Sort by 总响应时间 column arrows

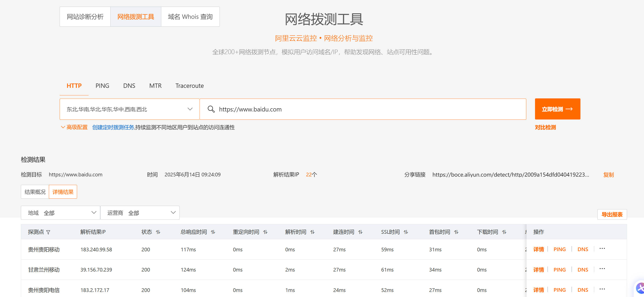tap(213, 232)
